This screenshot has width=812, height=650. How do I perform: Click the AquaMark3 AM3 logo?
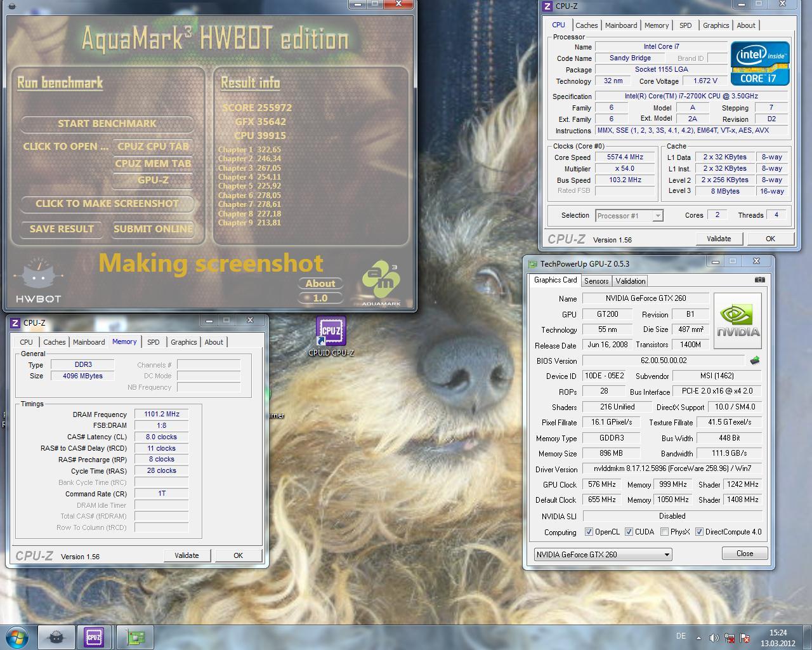[x=381, y=284]
